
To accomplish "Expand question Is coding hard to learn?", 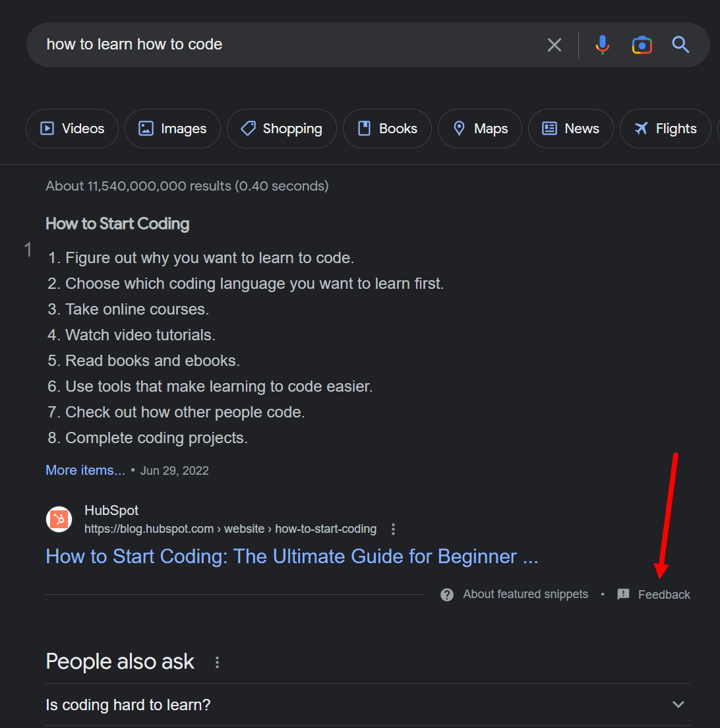I will (368, 705).
